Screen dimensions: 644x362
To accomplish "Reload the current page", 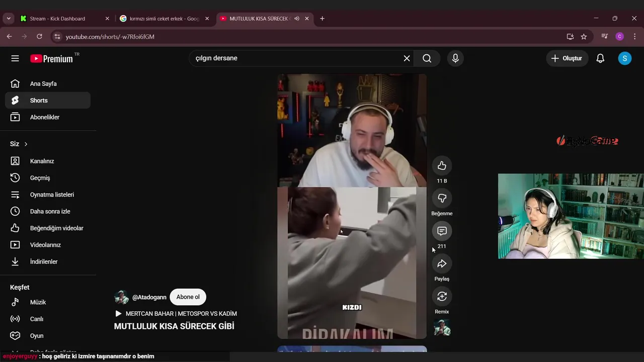I will coord(39,37).
